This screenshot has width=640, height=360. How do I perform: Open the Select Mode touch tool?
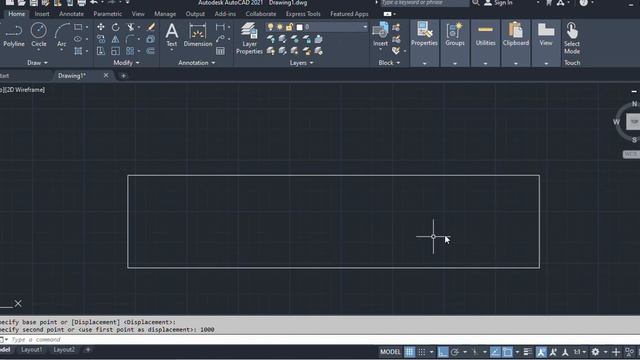[572, 38]
